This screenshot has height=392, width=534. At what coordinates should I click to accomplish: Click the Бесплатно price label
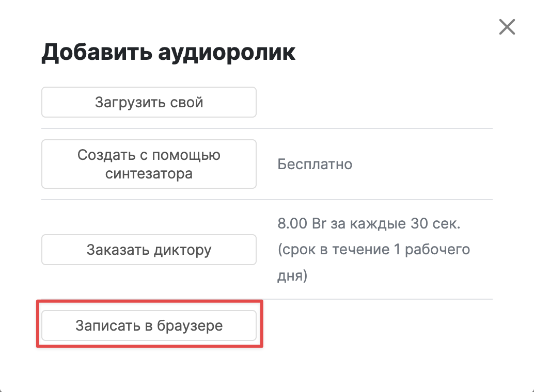click(315, 165)
